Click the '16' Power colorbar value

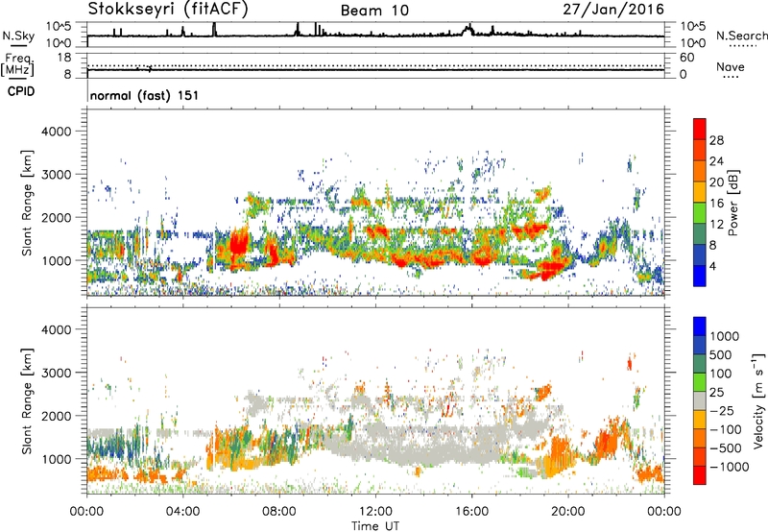[x=716, y=204]
